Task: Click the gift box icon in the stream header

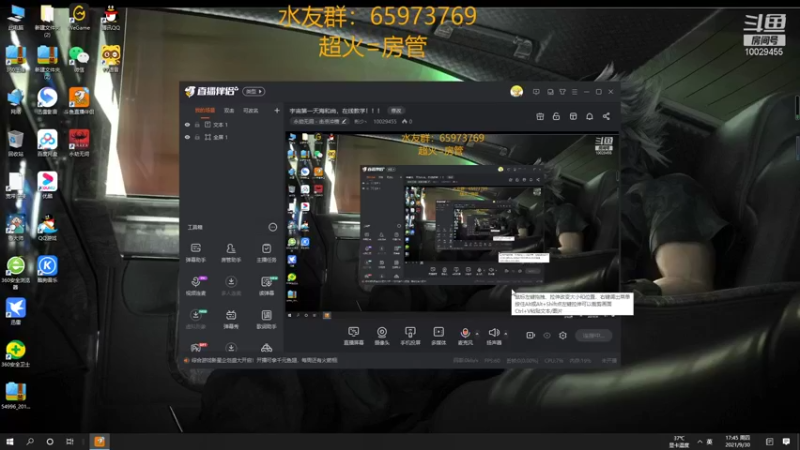Action: click(x=540, y=116)
